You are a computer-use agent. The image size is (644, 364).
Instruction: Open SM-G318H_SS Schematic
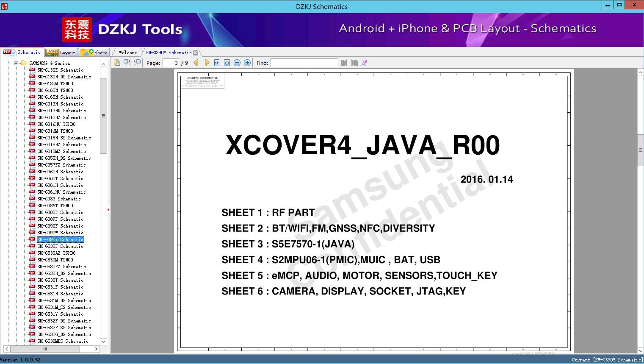[64, 138]
